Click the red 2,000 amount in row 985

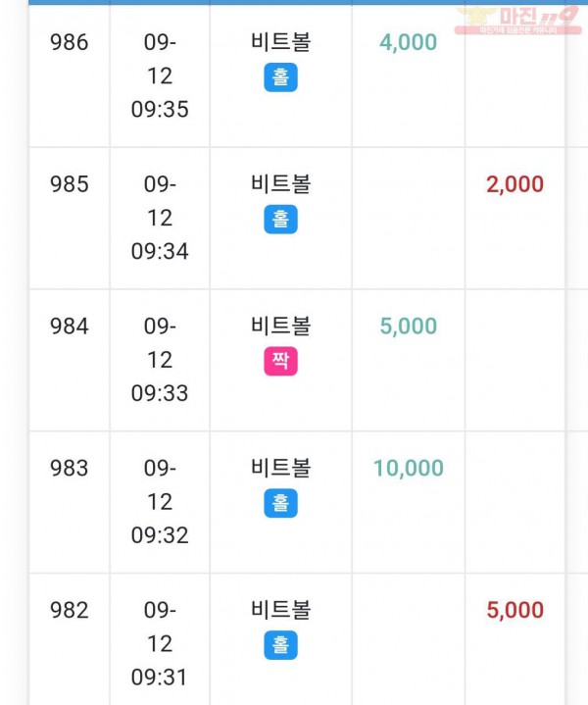(x=514, y=184)
